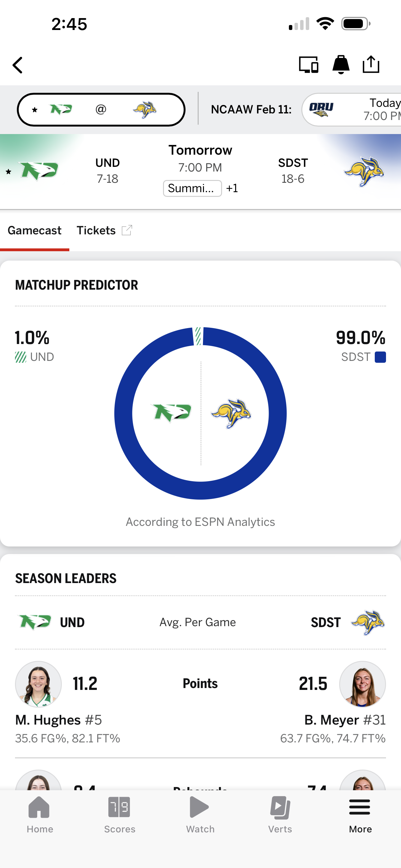Tap the Summi... broadcast network badge
The image size is (401, 868).
click(x=192, y=188)
